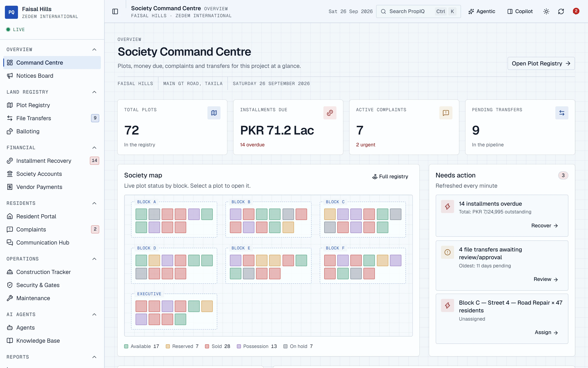This screenshot has width=588, height=368.
Task: Click the alert circle icon on file transfers card
Action: tap(448, 252)
